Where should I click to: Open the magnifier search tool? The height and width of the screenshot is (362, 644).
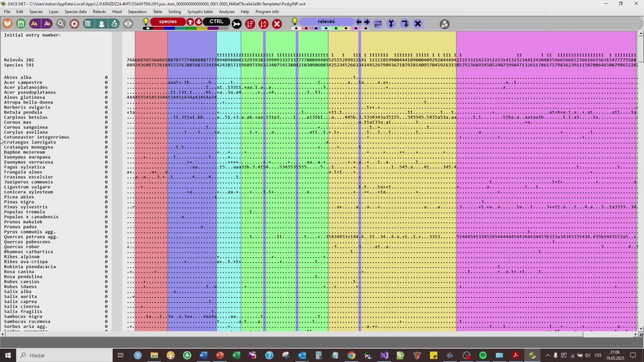click(x=61, y=24)
